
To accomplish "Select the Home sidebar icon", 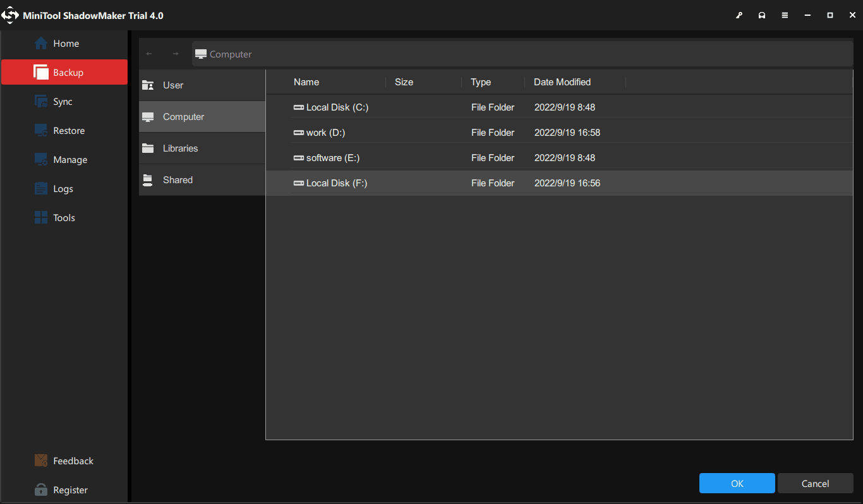I will [41, 44].
